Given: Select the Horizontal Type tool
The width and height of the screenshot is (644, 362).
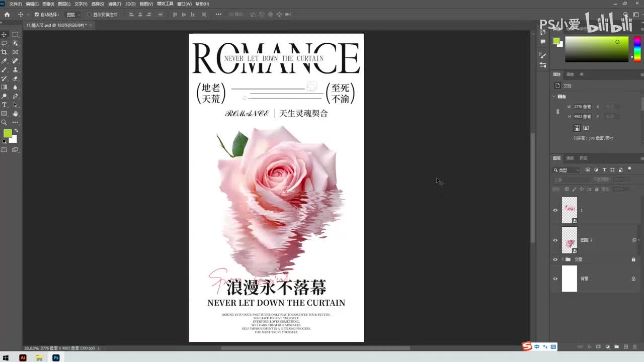Looking at the screenshot, I should pos(4,105).
